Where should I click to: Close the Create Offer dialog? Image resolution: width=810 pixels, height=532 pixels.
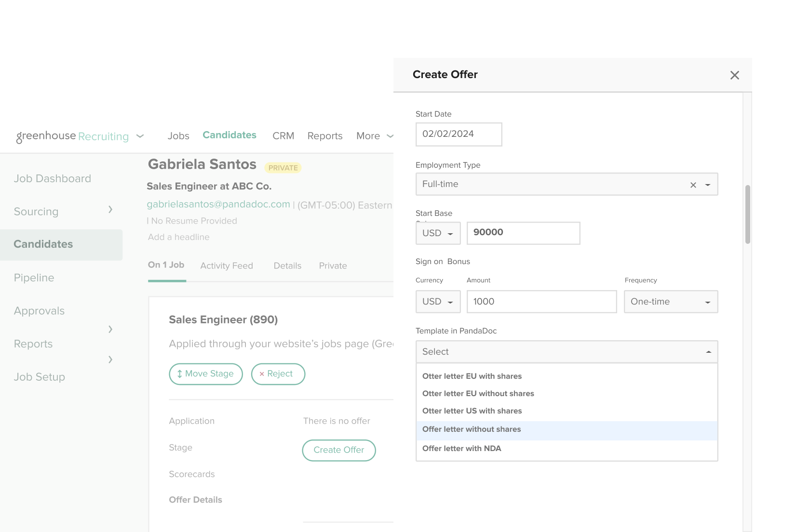pos(734,75)
